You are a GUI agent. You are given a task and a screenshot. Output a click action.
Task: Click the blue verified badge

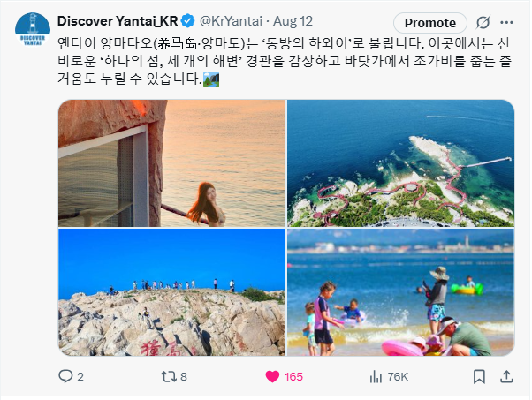pos(187,21)
